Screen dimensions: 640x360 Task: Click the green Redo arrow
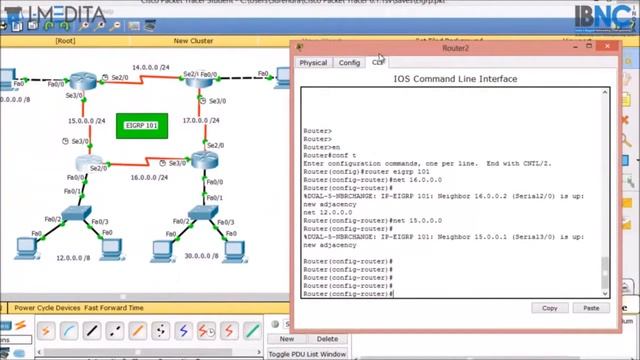(x=64, y=27)
